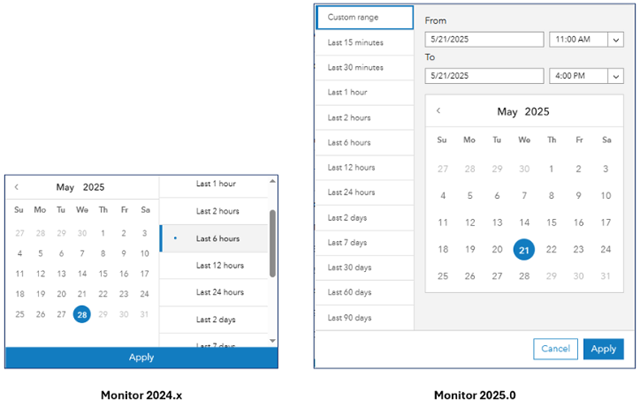Select highlighted Last 6 hours in Monitor 2024.x

(x=213, y=238)
